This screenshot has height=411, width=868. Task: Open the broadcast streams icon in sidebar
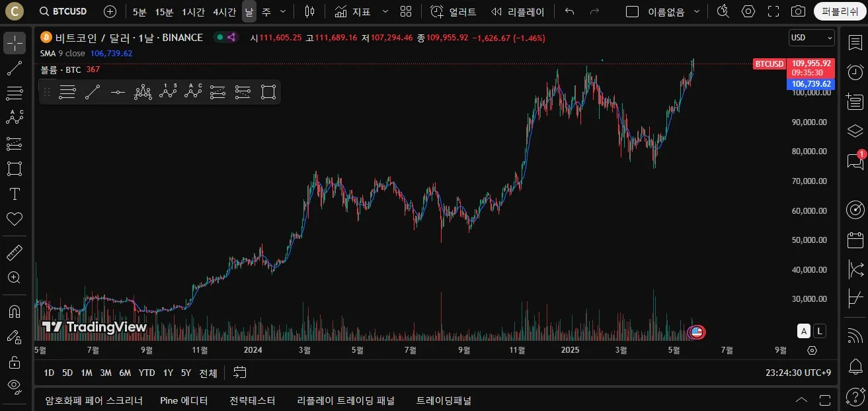pos(855,336)
